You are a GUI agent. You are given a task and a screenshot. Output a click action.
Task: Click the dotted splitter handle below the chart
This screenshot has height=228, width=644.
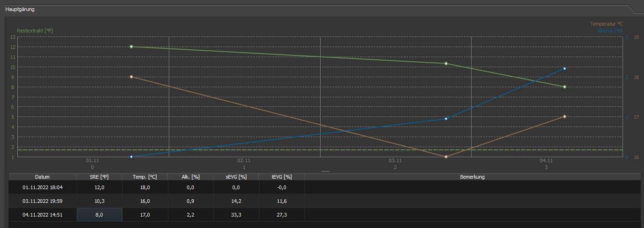(325, 171)
